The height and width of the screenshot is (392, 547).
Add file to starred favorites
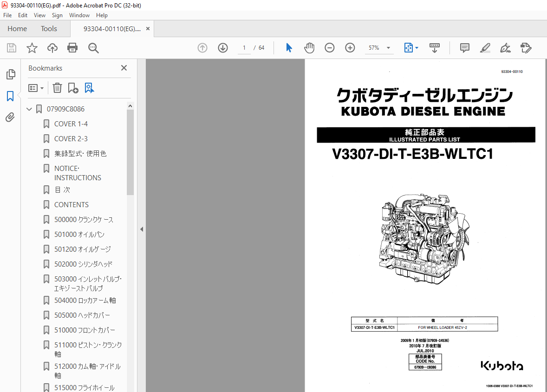[32, 48]
